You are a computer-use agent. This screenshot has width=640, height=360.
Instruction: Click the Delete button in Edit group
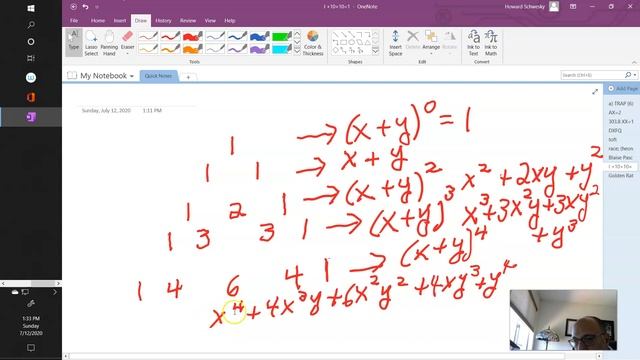413,40
